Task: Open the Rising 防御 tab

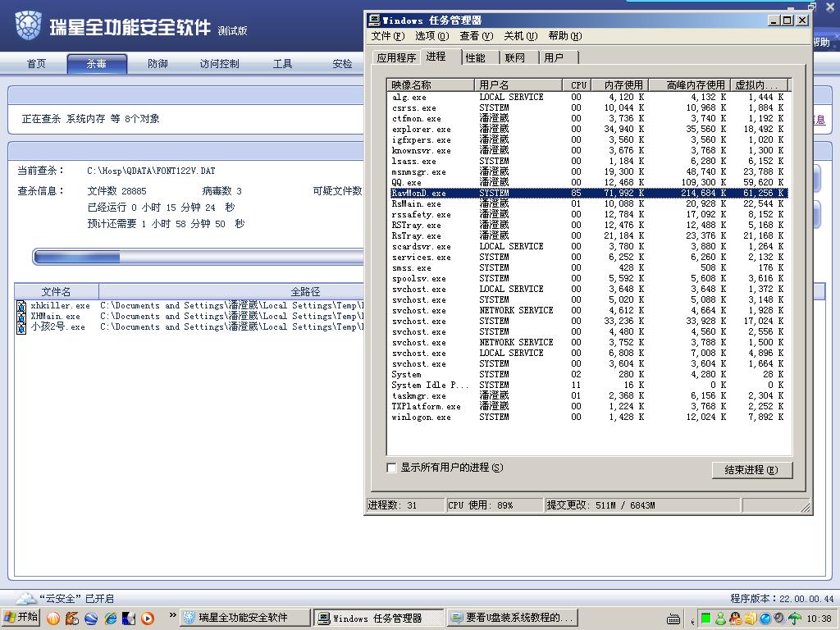Action: [158, 64]
